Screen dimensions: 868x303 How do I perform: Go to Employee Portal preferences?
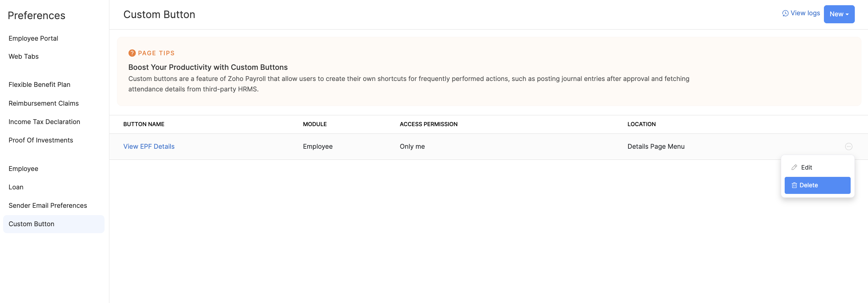point(33,39)
